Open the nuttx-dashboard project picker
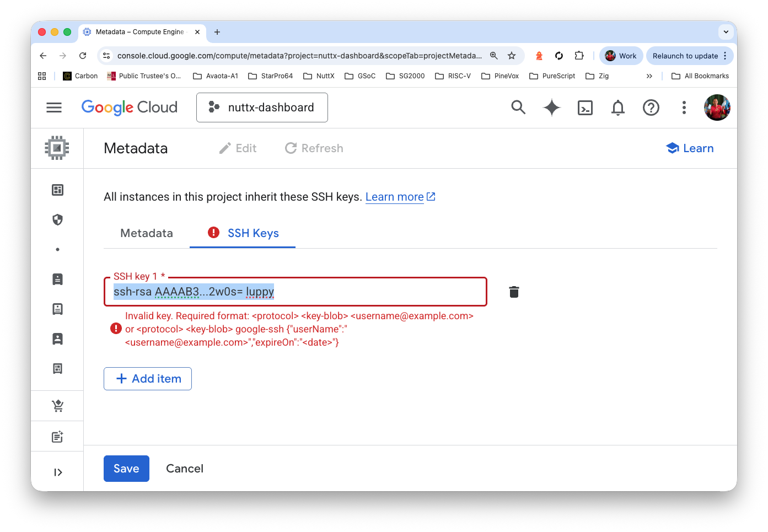 tap(262, 108)
